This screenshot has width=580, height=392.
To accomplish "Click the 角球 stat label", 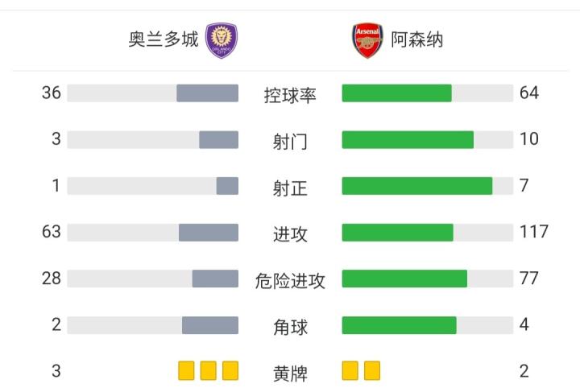I will coord(290,327).
